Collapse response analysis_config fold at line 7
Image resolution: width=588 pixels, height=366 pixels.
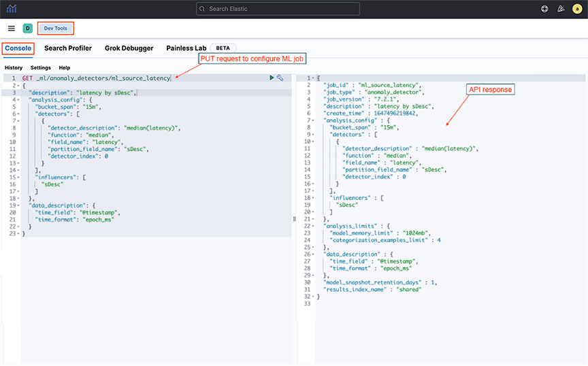[314, 120]
